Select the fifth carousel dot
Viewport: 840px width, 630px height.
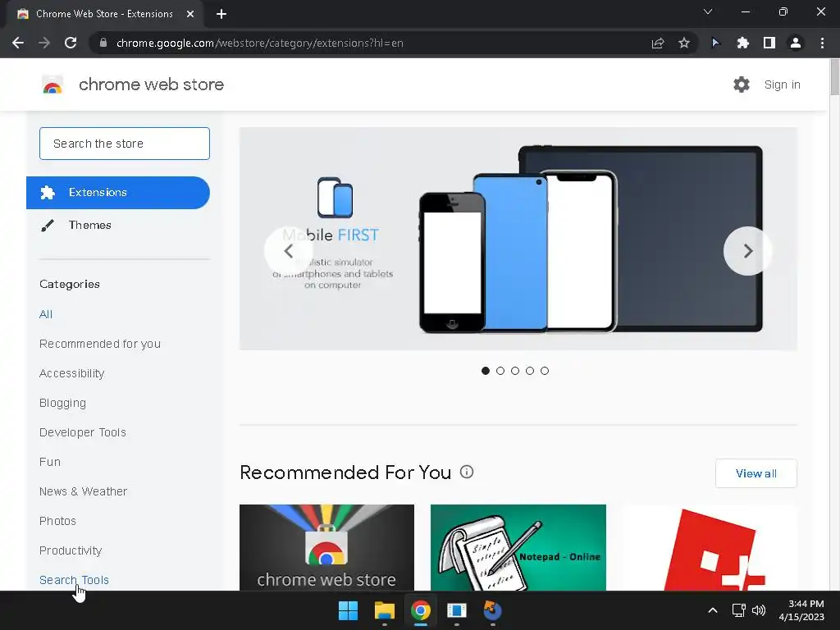(545, 371)
